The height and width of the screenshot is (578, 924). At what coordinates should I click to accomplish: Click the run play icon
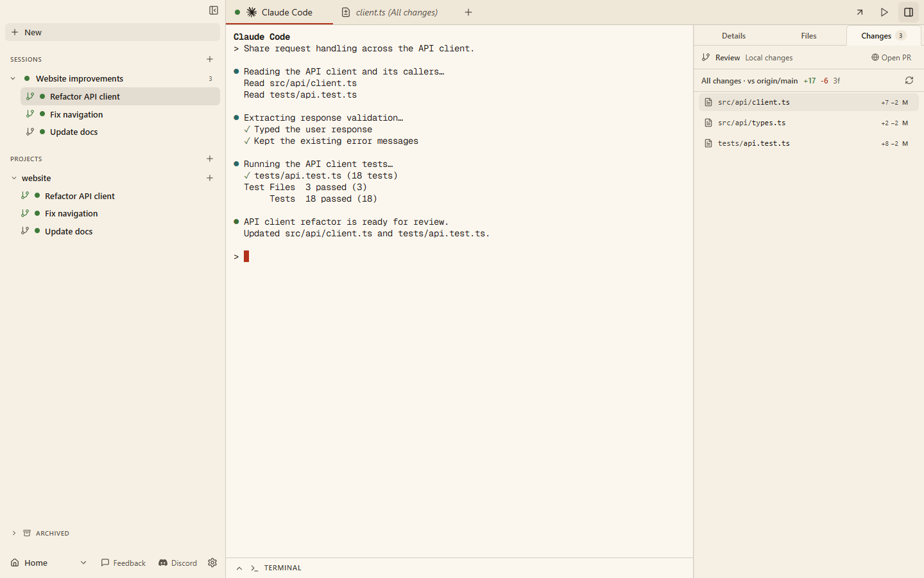click(884, 12)
